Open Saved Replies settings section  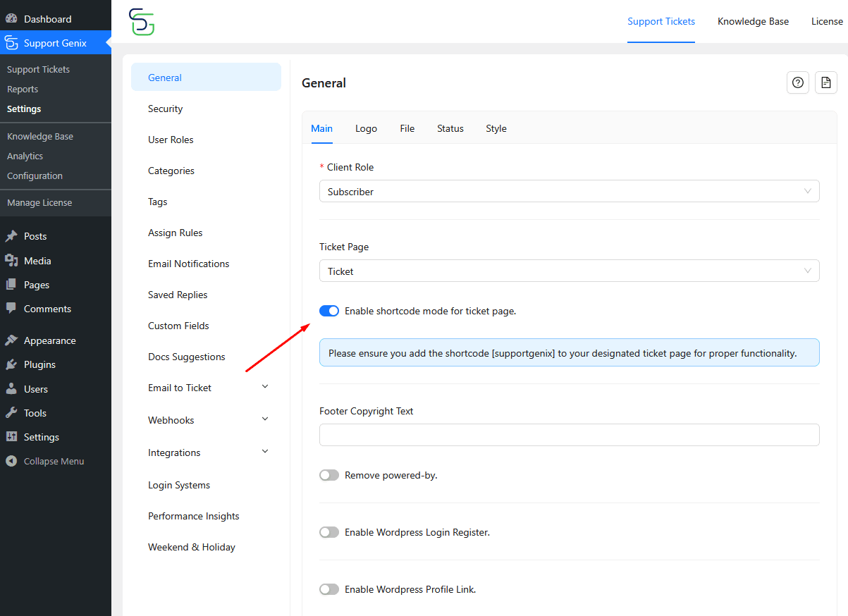click(x=206, y=295)
